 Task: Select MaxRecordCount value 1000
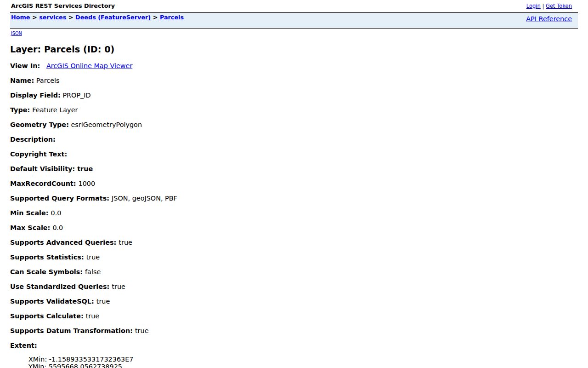coord(87,184)
